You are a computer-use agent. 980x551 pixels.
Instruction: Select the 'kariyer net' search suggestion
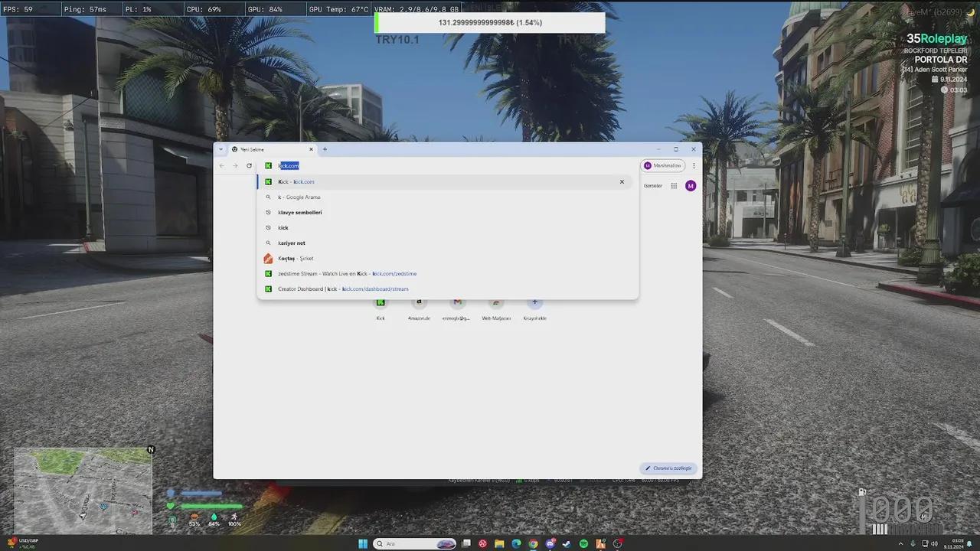coord(447,243)
